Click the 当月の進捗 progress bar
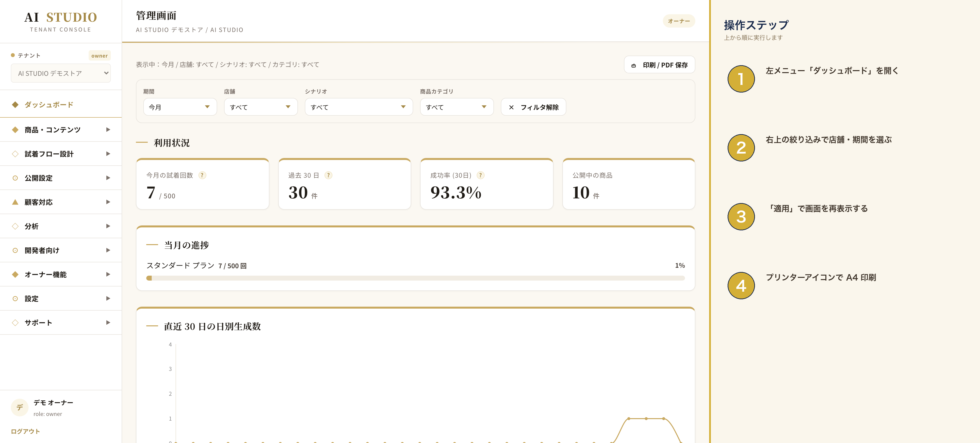 click(415, 278)
